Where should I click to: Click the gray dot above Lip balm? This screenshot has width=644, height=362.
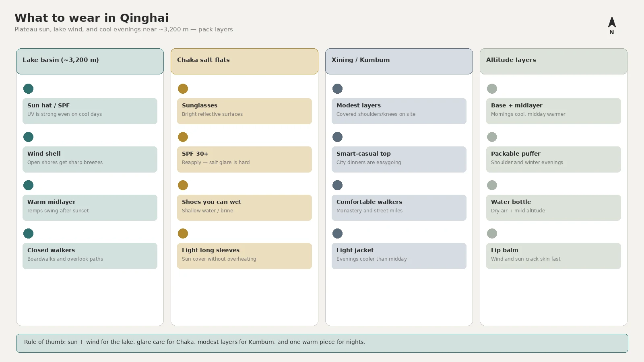click(x=492, y=233)
